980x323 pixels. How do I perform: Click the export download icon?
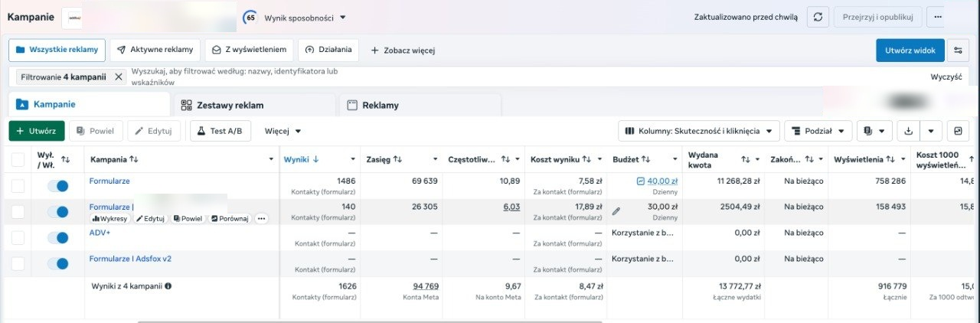(909, 131)
